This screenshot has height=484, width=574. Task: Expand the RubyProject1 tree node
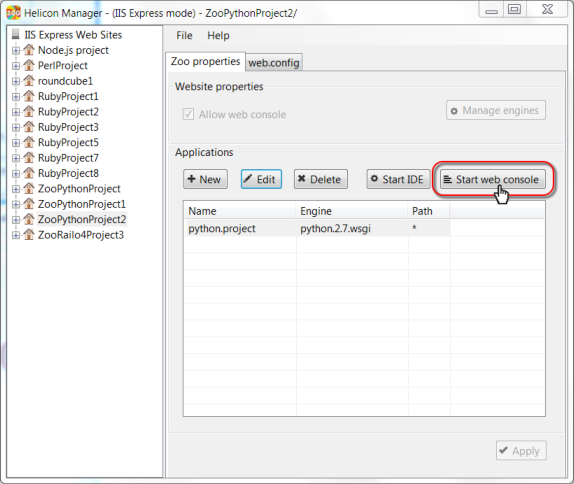pos(15,96)
